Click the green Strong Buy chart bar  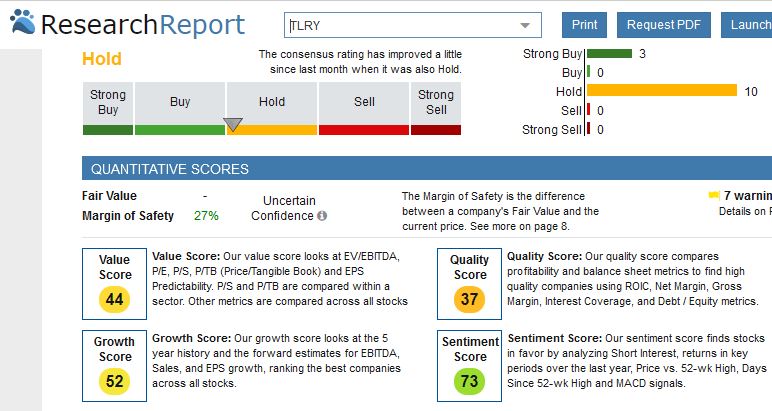[x=610, y=53]
